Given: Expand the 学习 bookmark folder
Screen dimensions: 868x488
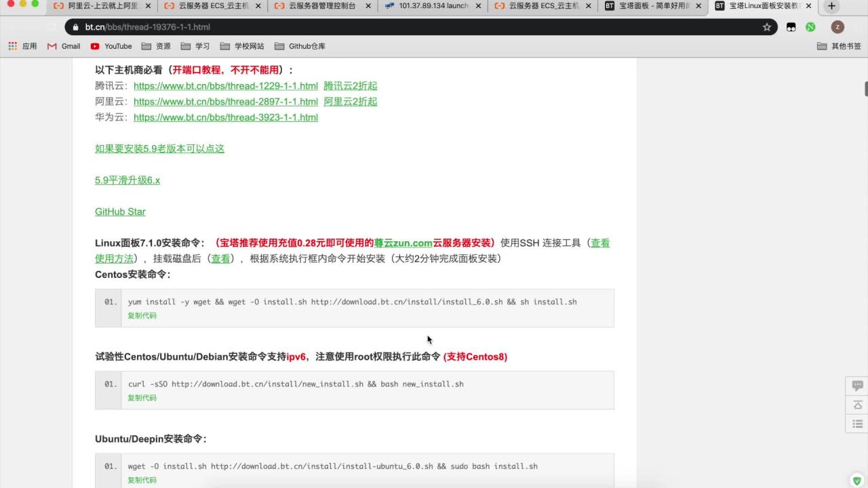Looking at the screenshot, I should point(195,46).
